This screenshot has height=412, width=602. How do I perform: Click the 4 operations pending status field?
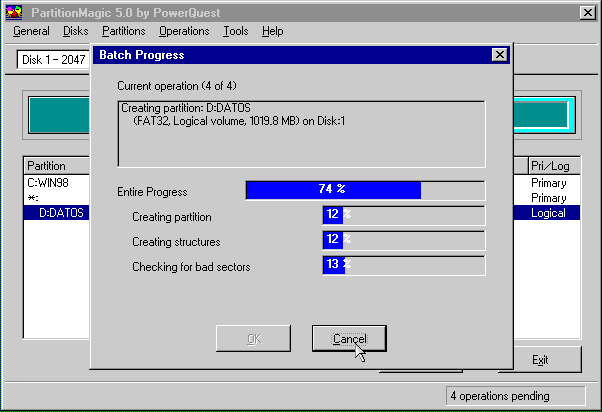pos(515,396)
